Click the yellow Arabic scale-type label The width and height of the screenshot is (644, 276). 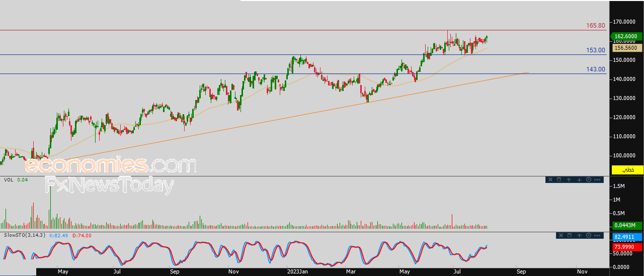pos(627,170)
